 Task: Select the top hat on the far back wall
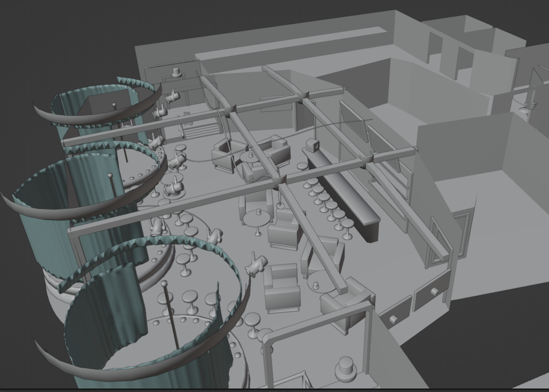click(177, 73)
